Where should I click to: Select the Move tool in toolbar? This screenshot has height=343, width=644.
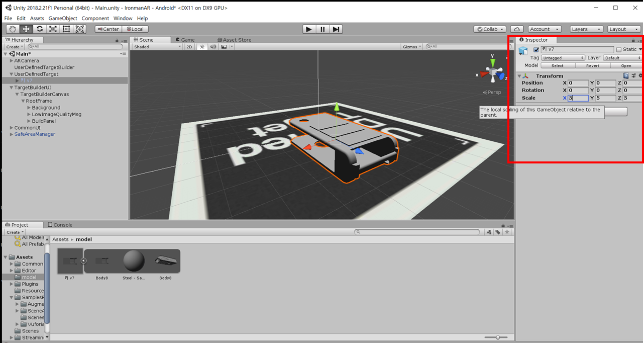pos(26,29)
